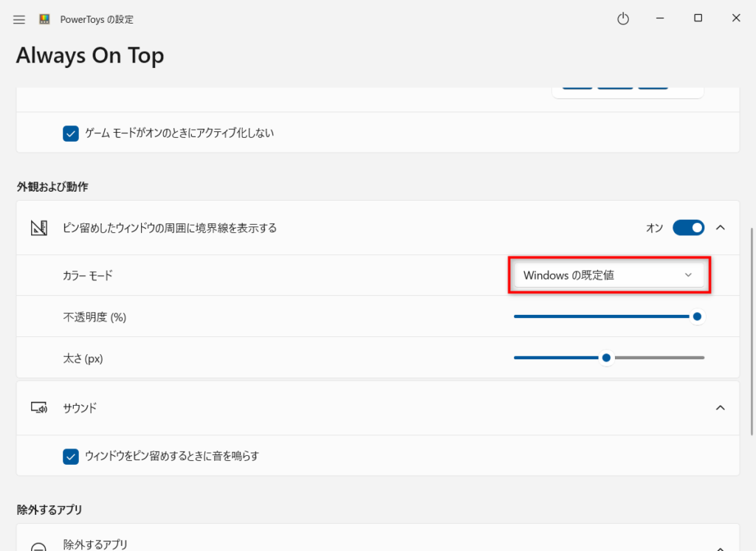Minimize the PowerToys settings window
Image resolution: width=756 pixels, height=551 pixels.
point(660,18)
